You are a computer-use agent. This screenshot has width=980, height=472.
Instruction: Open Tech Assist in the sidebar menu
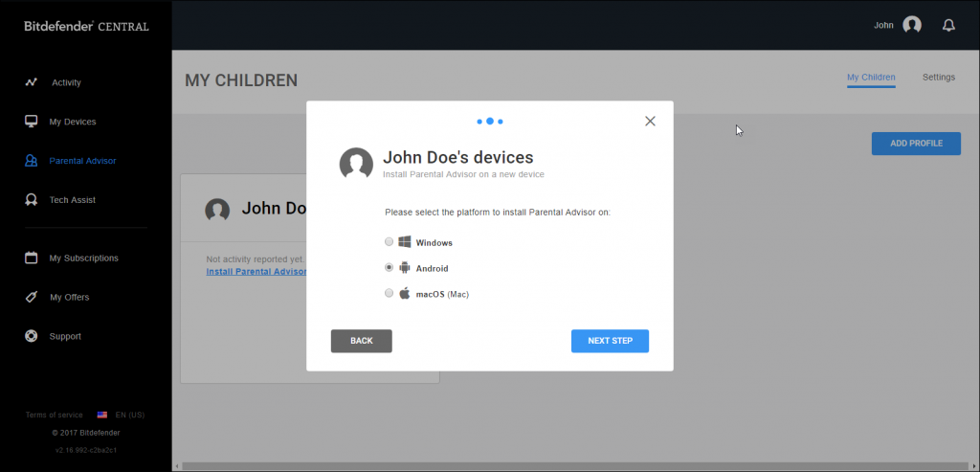click(x=73, y=200)
